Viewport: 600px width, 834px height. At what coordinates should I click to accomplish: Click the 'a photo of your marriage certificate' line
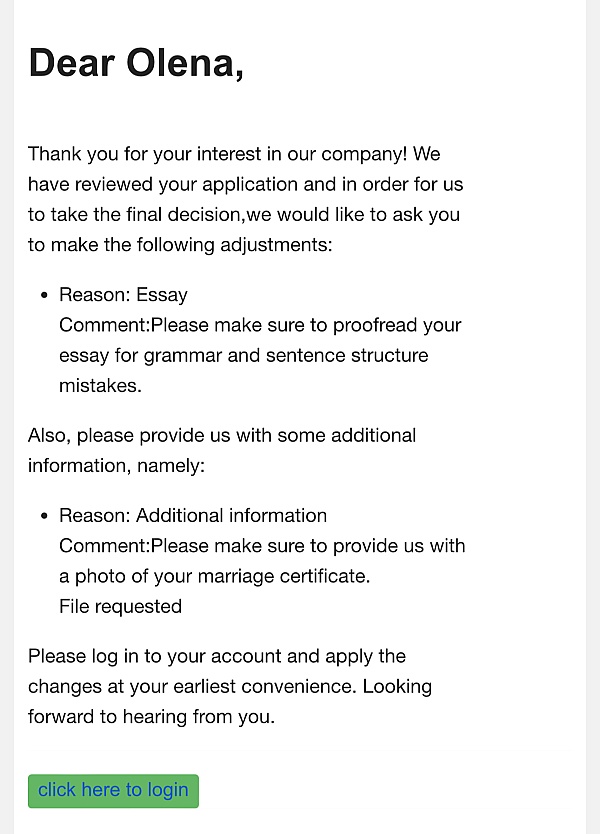[214, 576]
